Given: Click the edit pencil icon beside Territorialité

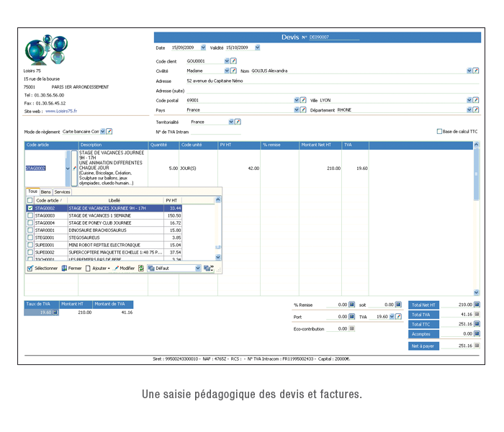Looking at the screenshot, I should pos(238,122).
